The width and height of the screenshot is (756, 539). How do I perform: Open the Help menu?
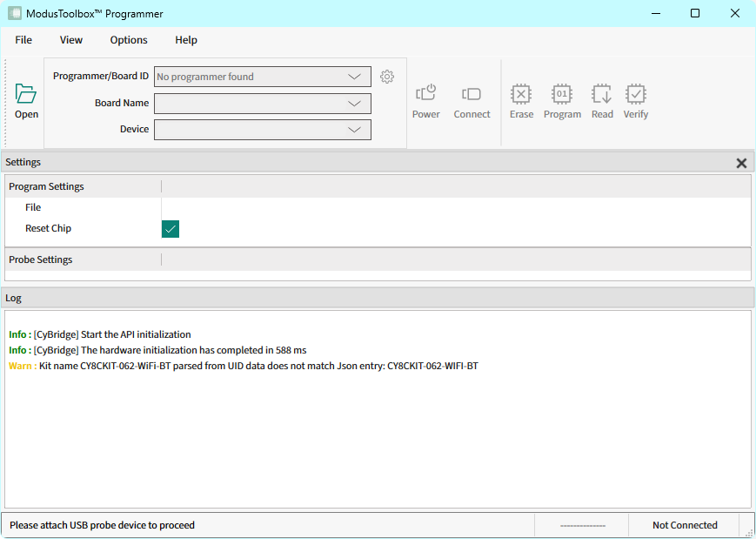[186, 40]
